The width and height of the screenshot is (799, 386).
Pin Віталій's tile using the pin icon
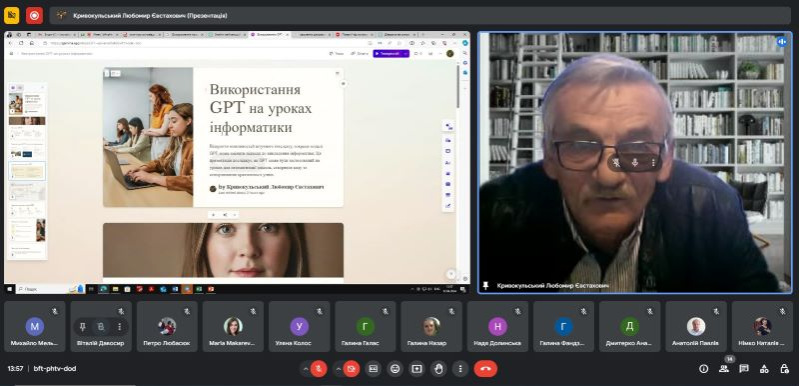[83, 326]
